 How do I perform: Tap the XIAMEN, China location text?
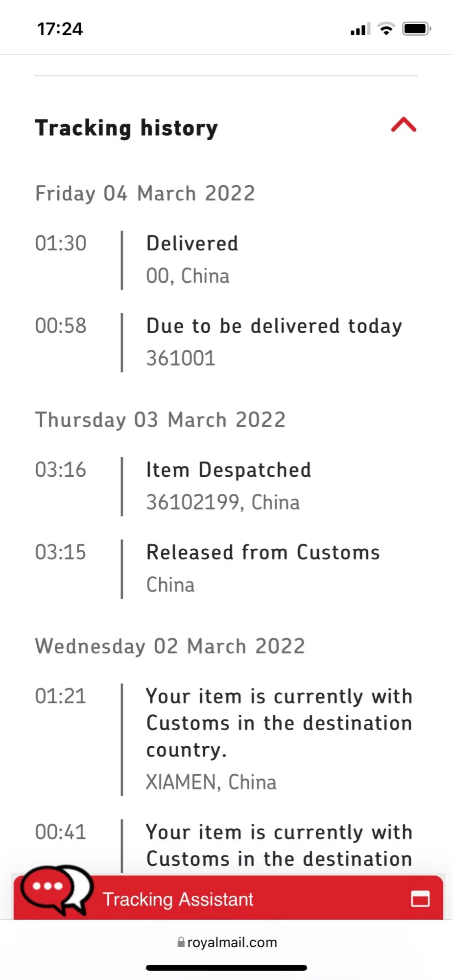tap(211, 783)
